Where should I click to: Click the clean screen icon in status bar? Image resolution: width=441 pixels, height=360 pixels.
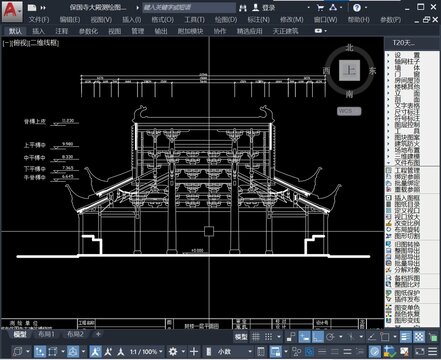tap(420, 351)
